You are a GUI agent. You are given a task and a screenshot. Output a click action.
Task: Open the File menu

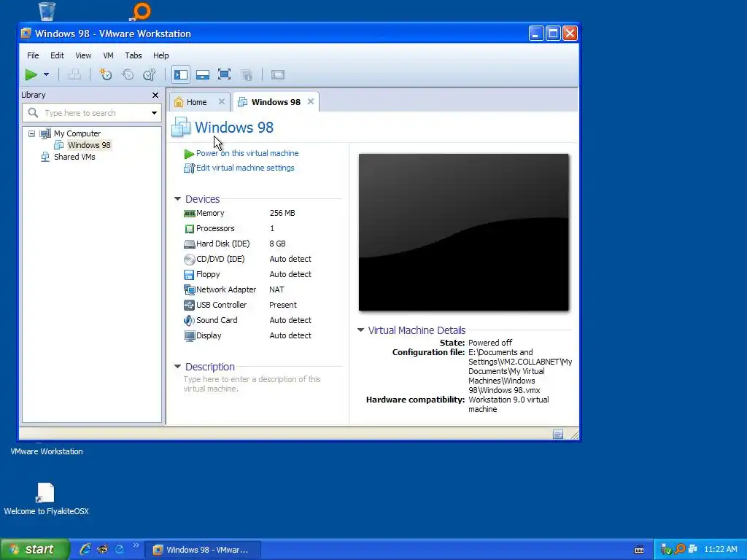point(33,55)
